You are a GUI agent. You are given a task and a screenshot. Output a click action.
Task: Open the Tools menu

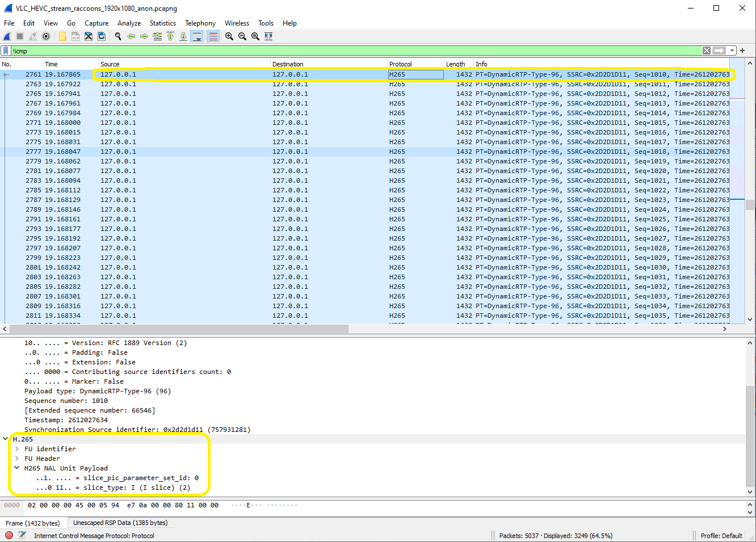266,23
